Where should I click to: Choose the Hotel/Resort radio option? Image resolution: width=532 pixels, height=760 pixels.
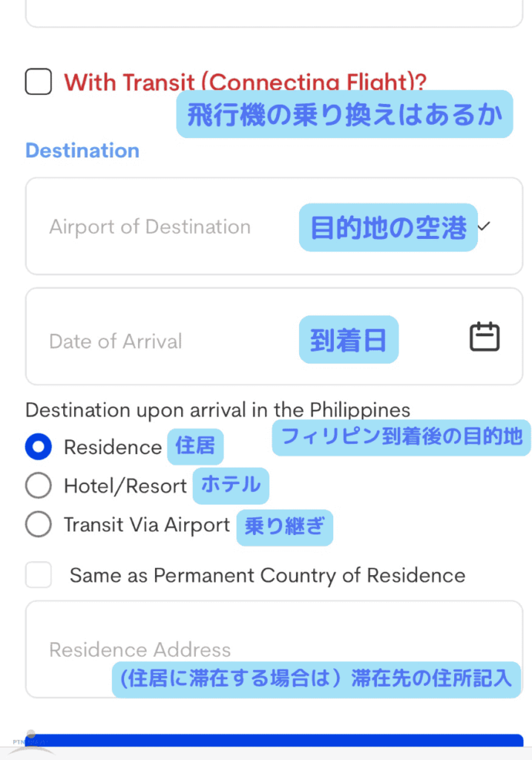[39, 486]
